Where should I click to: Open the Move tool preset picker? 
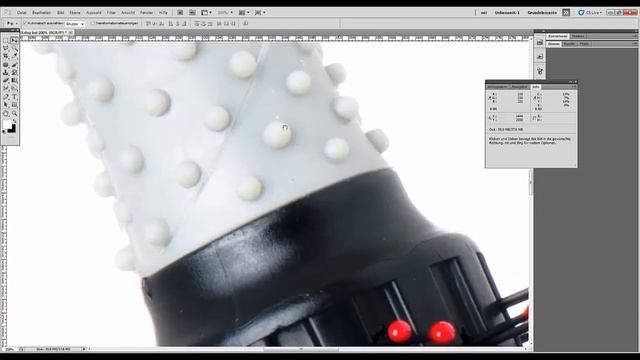pyautogui.click(x=11, y=24)
